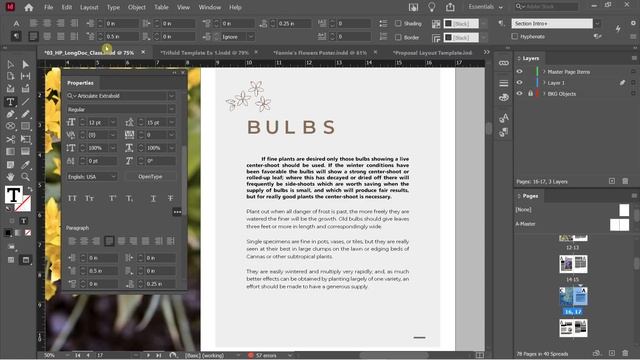Select the Gap tool

point(25,76)
